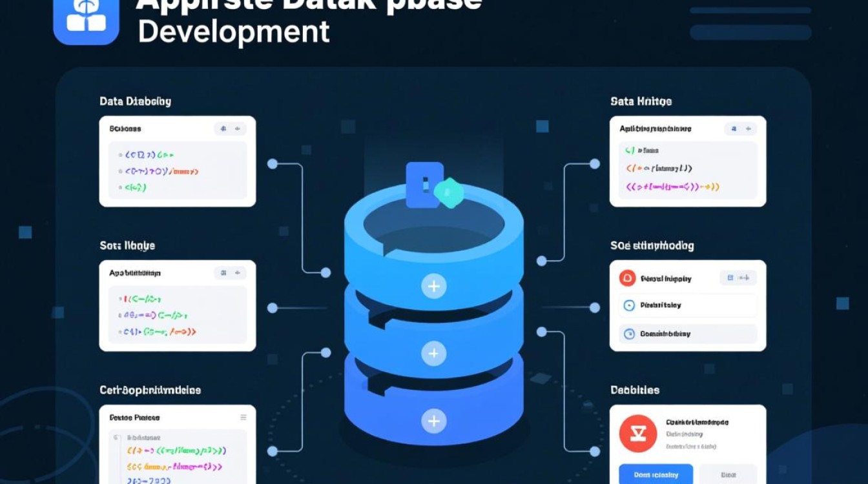
Task: Select second row in right middle card
Action: [x=688, y=305]
